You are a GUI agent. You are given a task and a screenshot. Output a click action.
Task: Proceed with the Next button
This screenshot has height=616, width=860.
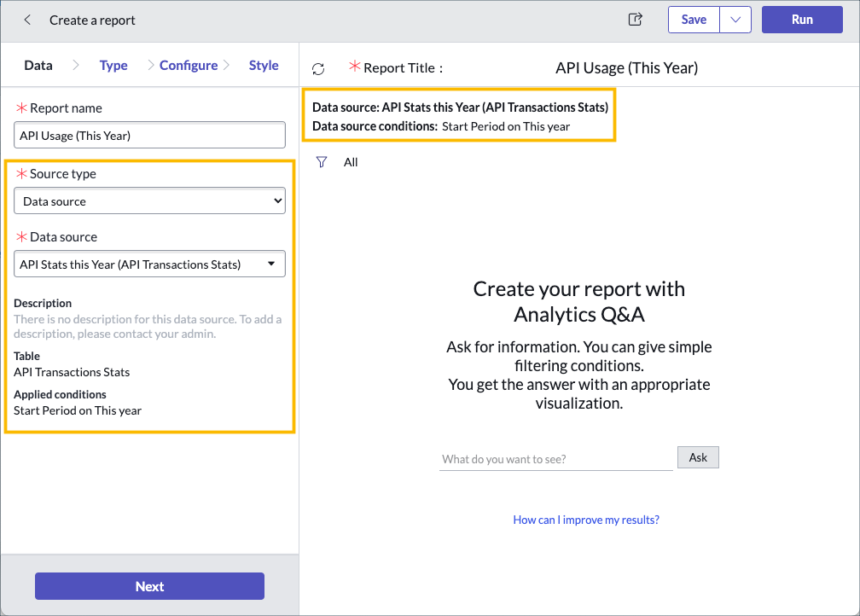tap(149, 586)
